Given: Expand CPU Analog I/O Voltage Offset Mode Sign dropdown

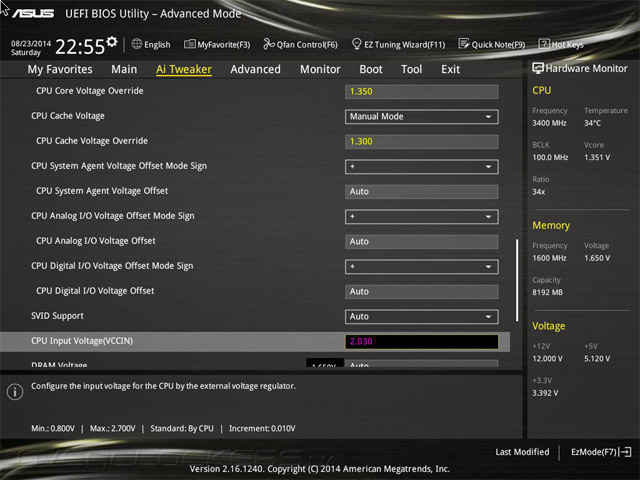Looking at the screenshot, I should click(x=422, y=217).
